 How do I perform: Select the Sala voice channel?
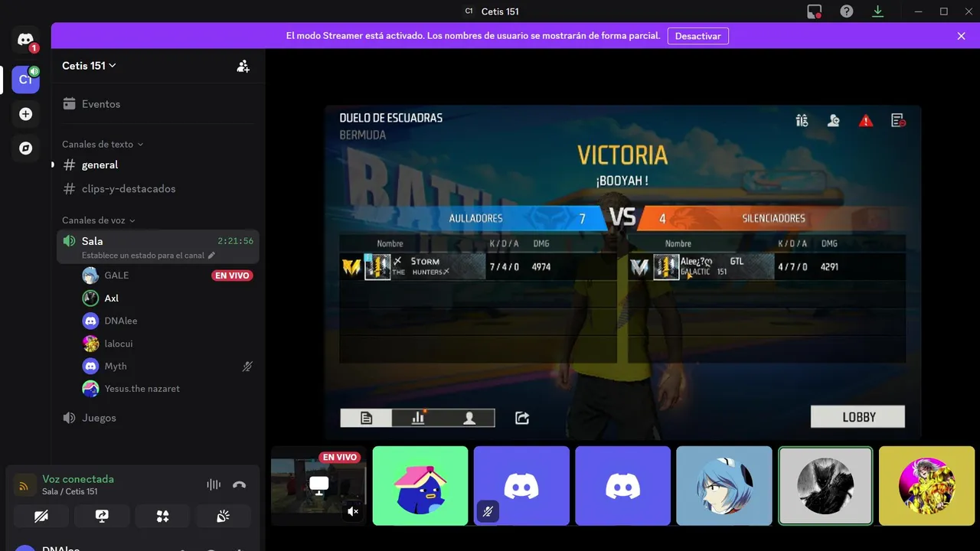click(x=158, y=246)
